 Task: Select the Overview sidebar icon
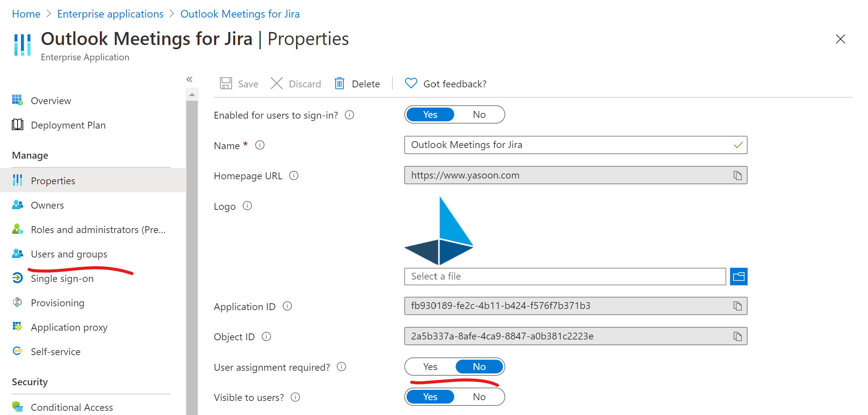tap(17, 100)
